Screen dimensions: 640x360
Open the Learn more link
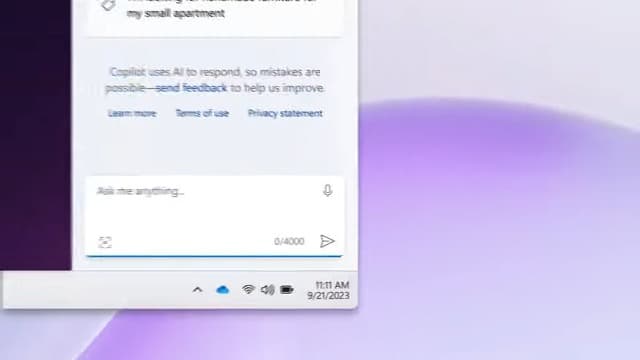pos(132,113)
